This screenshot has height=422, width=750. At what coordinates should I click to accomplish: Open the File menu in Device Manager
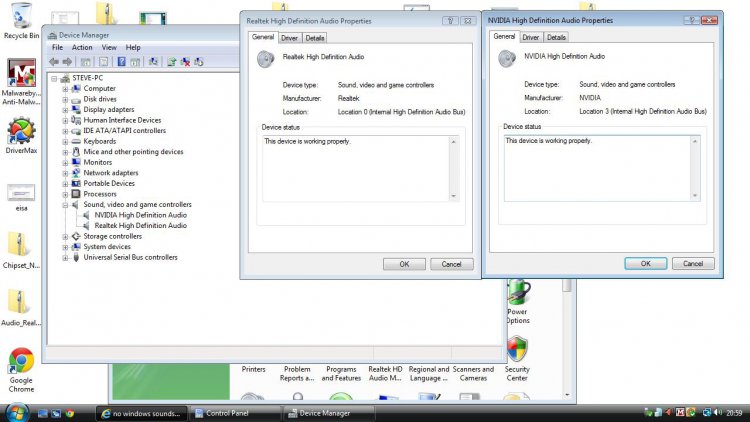[x=57, y=47]
